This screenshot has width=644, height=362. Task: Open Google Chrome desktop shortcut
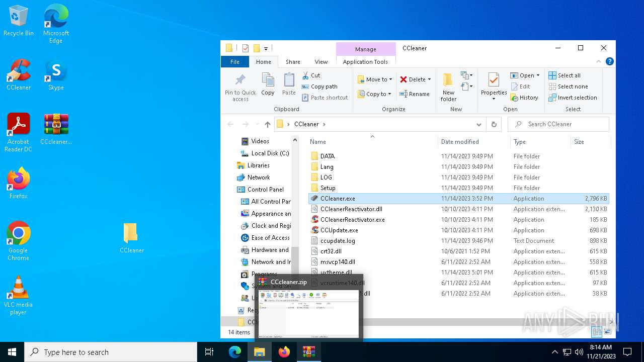coord(19,241)
